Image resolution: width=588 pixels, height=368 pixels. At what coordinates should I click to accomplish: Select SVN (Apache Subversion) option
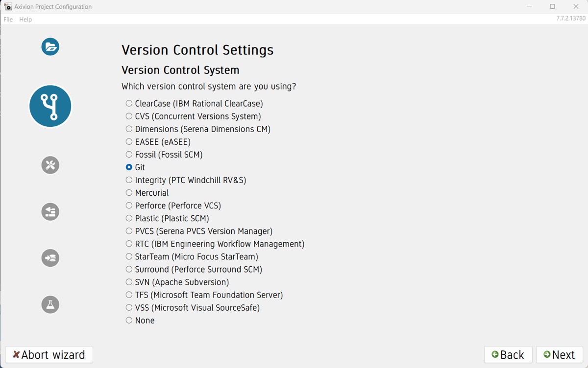pyautogui.click(x=129, y=282)
